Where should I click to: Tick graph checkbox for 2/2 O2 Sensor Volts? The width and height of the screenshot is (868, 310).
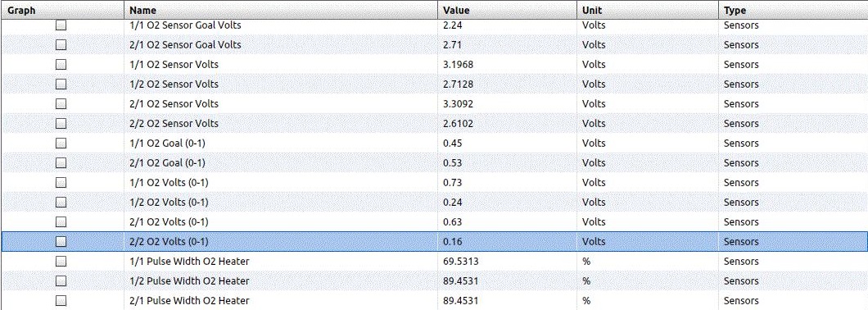click(61, 124)
